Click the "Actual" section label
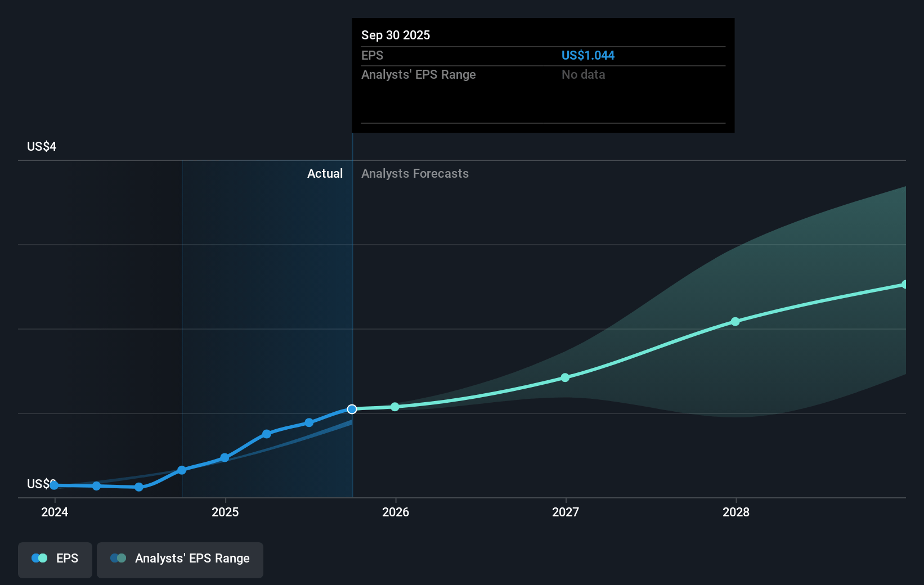 (x=325, y=174)
